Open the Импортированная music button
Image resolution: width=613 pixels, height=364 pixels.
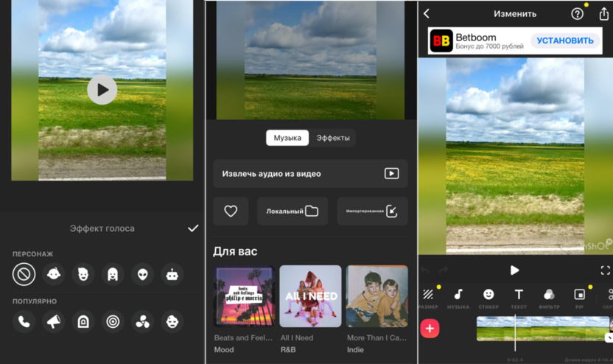coord(372,211)
